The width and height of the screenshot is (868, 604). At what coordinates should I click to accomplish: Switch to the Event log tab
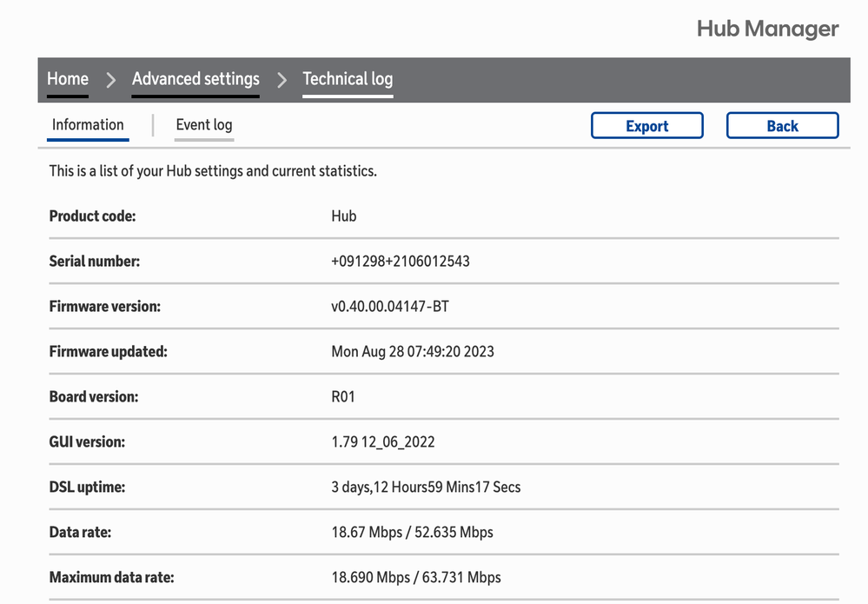coord(203,125)
